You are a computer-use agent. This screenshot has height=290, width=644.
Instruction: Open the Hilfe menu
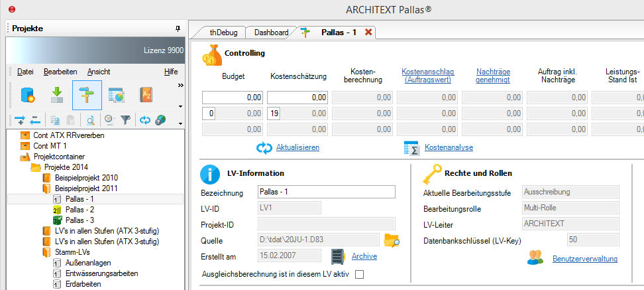(171, 72)
